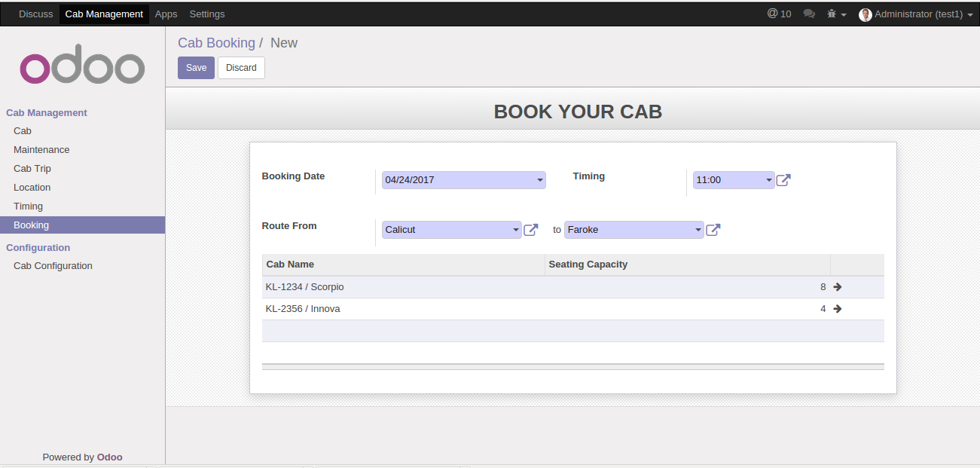
Task: Switch to the Discuss menu
Action: (x=35, y=14)
